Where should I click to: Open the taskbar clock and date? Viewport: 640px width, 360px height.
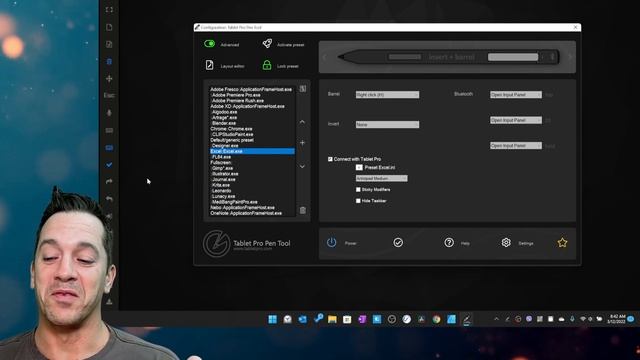click(x=616, y=319)
